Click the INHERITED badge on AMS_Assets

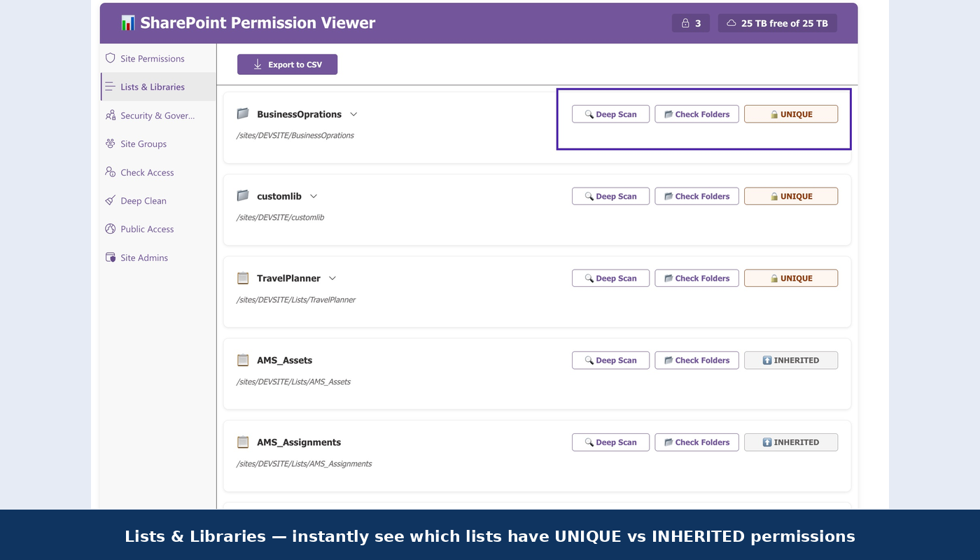point(791,360)
